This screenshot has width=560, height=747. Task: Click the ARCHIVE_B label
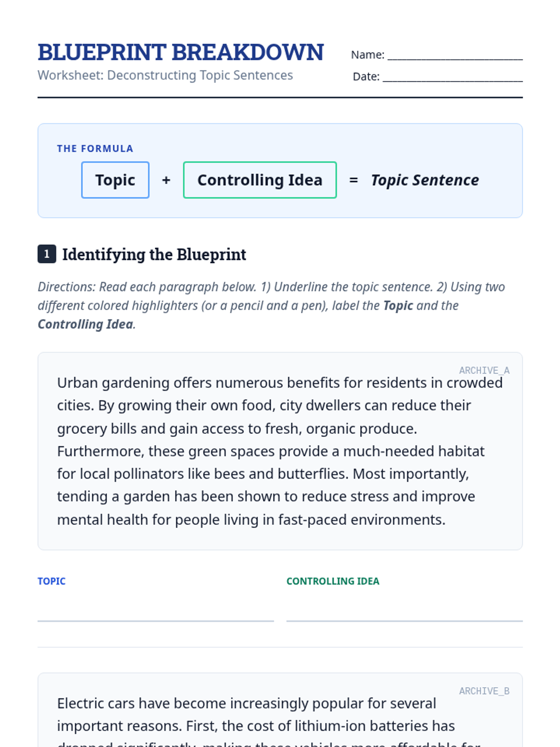[484, 691]
